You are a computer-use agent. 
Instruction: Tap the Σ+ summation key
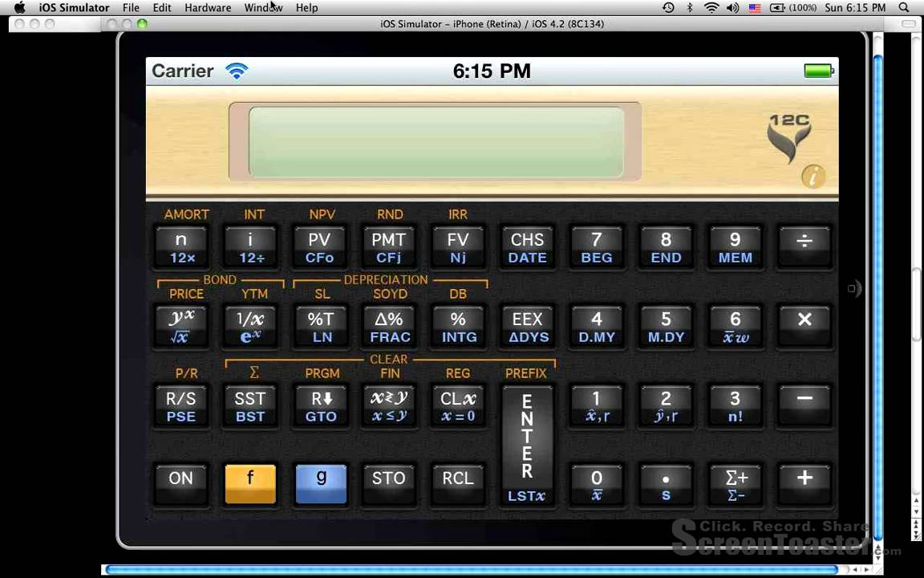[735, 485]
